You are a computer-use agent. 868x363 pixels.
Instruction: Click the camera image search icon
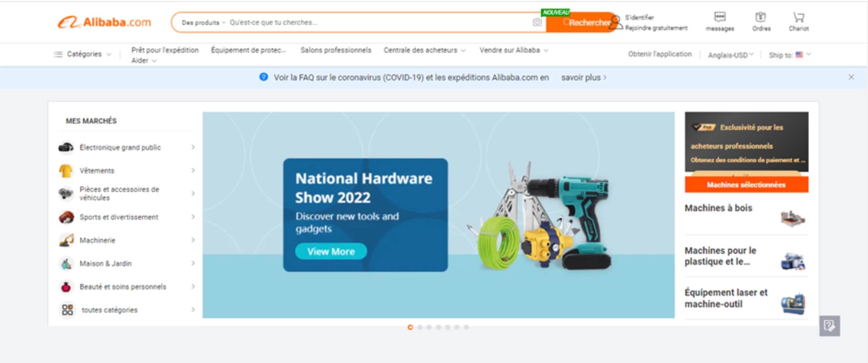537,23
